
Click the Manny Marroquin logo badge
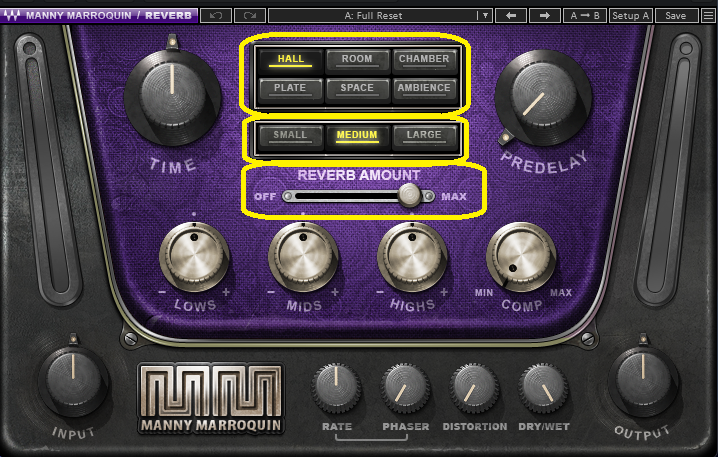coord(211,398)
